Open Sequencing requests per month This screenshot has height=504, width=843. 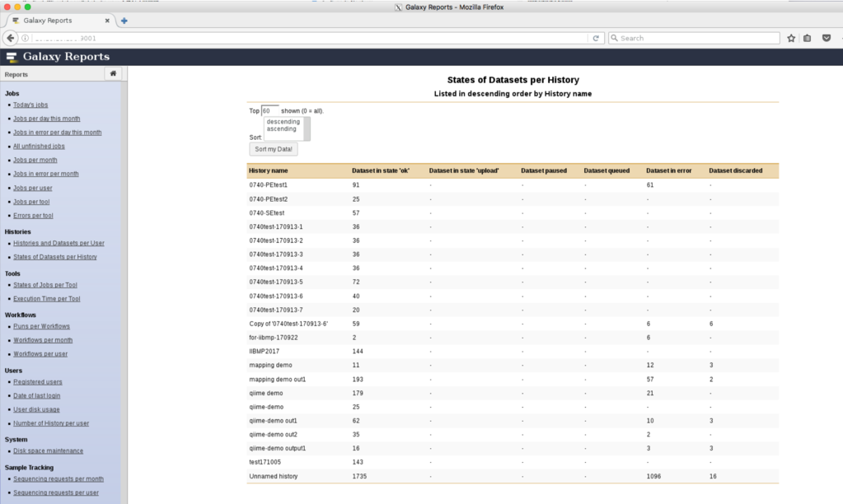coord(59,479)
